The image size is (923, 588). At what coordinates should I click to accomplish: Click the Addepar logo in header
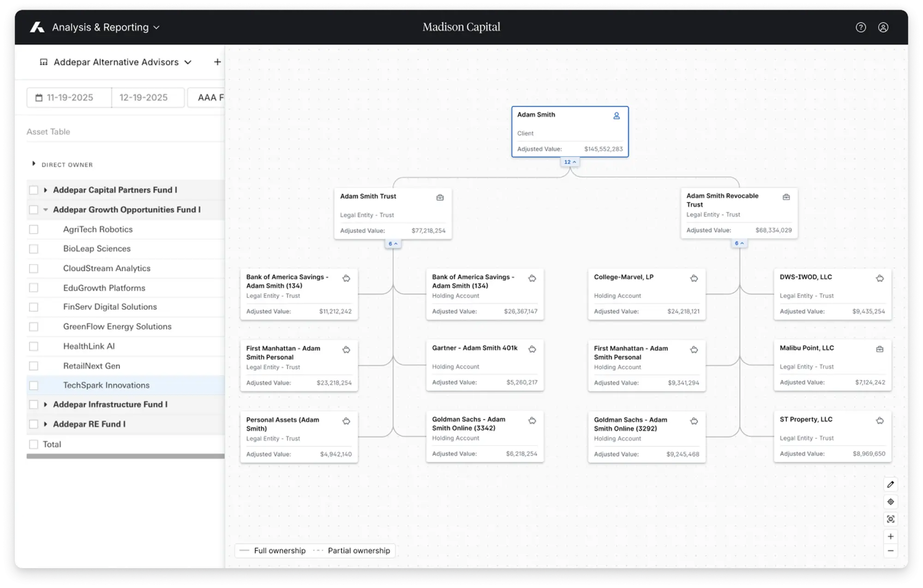tap(37, 27)
